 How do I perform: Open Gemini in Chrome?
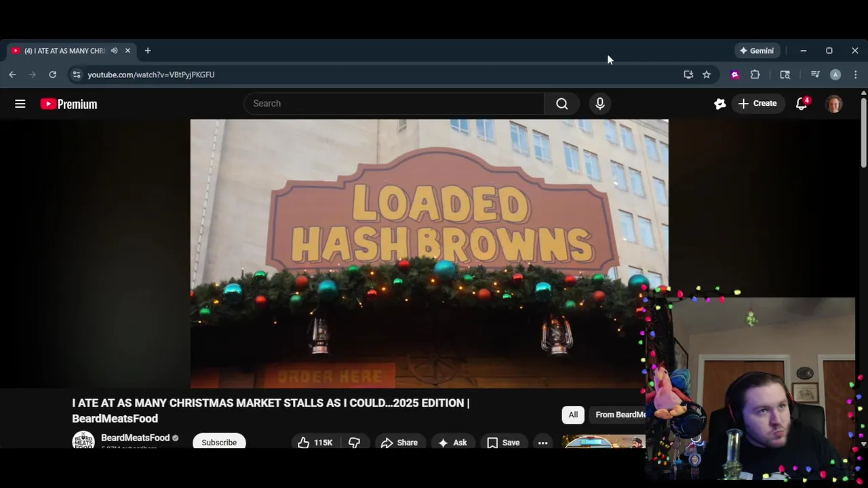coord(757,51)
